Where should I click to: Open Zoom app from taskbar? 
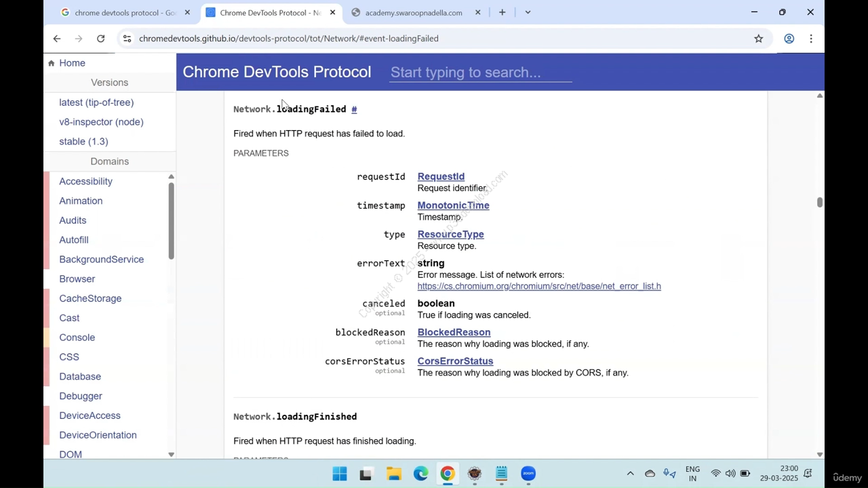pyautogui.click(x=528, y=474)
